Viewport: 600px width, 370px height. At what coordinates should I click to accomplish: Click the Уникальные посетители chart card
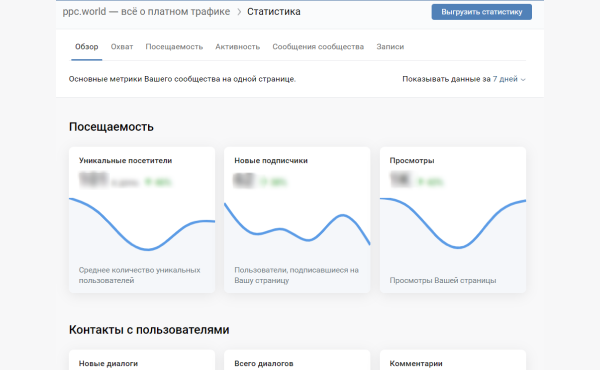point(142,220)
